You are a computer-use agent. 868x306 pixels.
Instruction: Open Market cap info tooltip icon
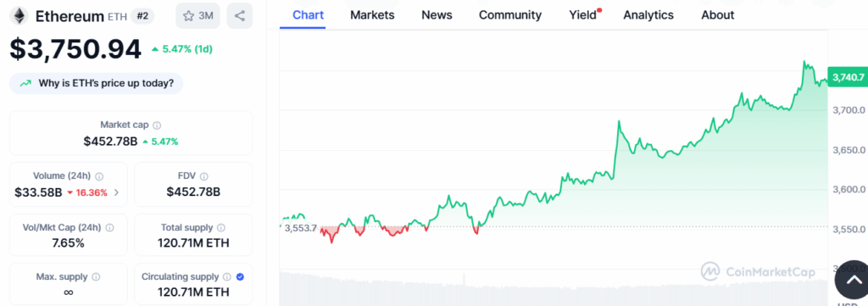[x=157, y=125]
